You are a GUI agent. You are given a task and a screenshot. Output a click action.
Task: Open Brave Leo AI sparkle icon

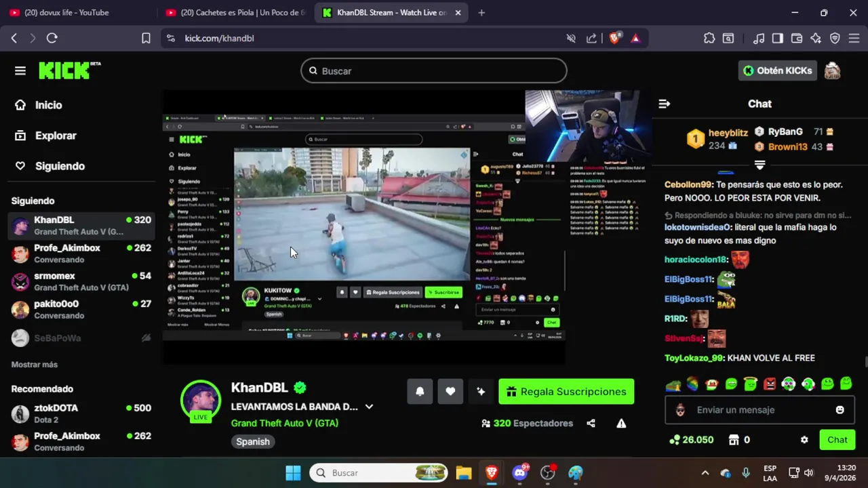pyautogui.click(x=816, y=39)
